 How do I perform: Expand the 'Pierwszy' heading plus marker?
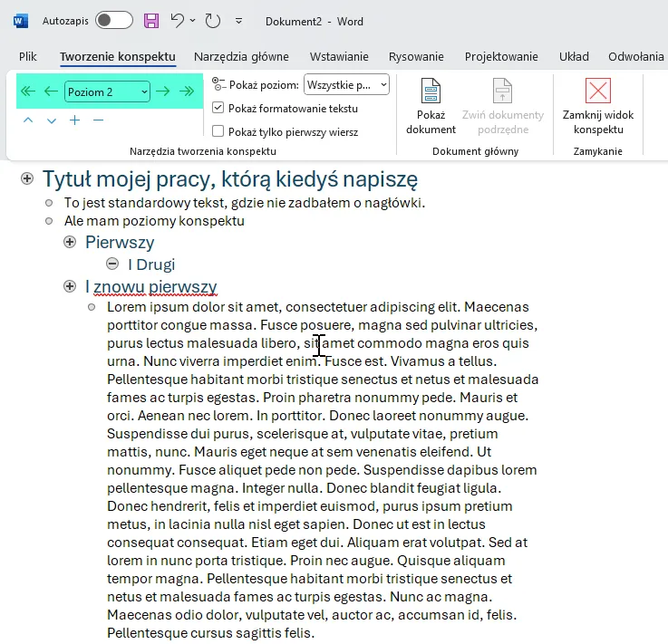pos(70,243)
